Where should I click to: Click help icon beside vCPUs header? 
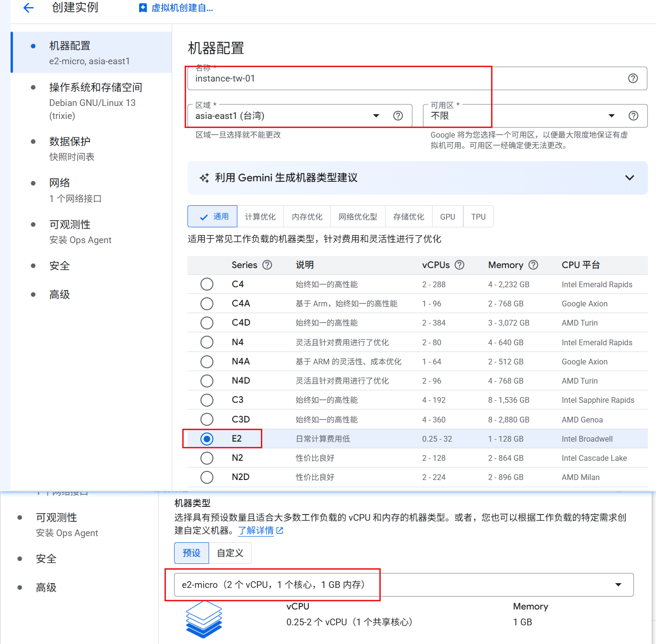tap(459, 265)
